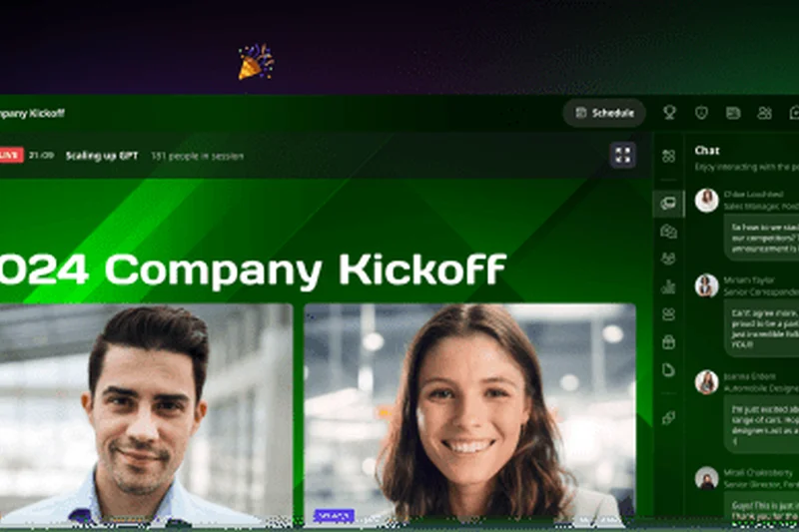Open the file document icon in the sidebar

[x=668, y=369]
